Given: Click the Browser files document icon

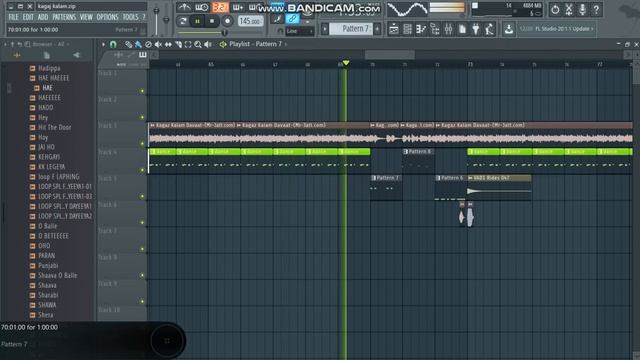Looking at the screenshot, I should [x=47, y=55].
